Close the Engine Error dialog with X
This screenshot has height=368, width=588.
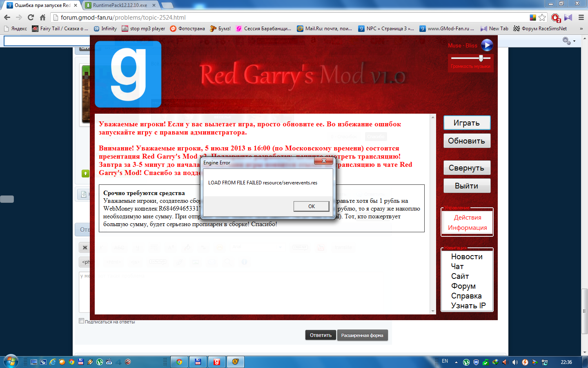324,161
